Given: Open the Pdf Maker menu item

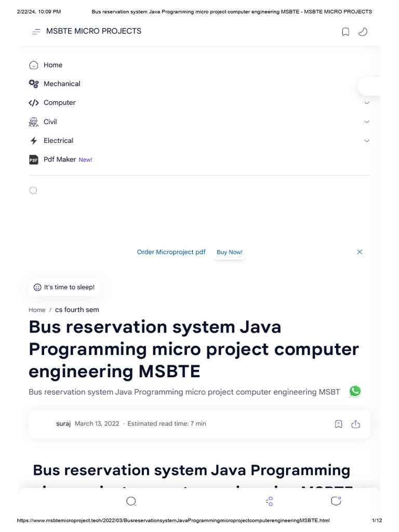Looking at the screenshot, I should [x=59, y=159].
